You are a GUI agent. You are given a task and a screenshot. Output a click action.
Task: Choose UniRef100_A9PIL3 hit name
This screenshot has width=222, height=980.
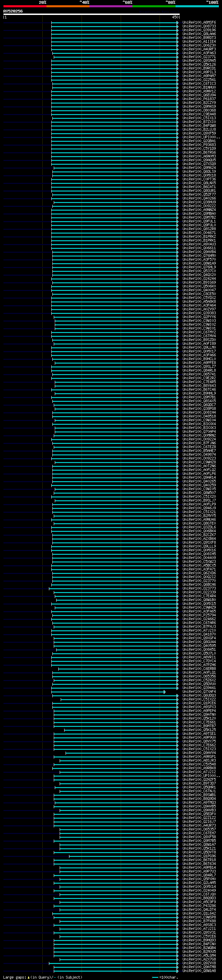(199, 72)
